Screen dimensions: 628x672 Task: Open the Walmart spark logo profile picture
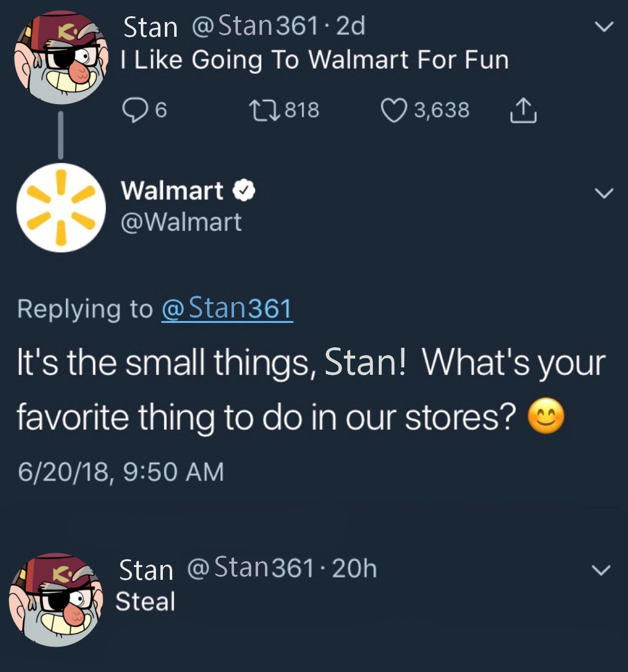[x=61, y=208]
